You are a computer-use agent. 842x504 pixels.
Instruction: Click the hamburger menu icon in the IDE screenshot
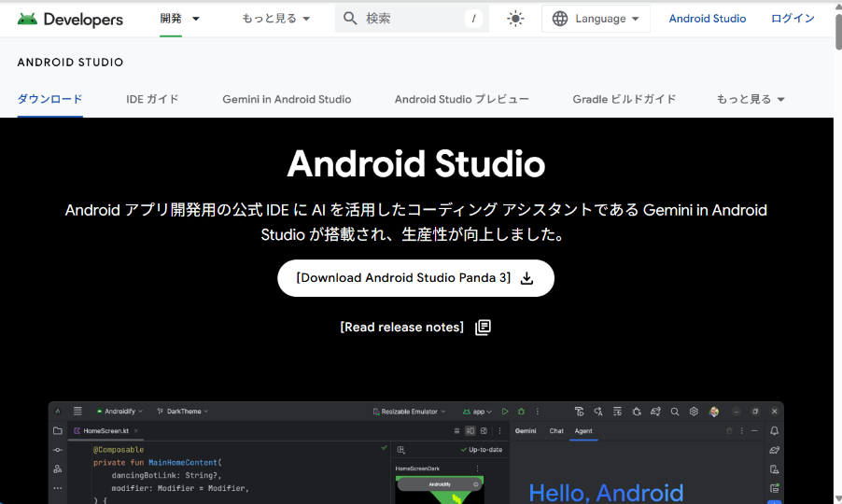77,411
